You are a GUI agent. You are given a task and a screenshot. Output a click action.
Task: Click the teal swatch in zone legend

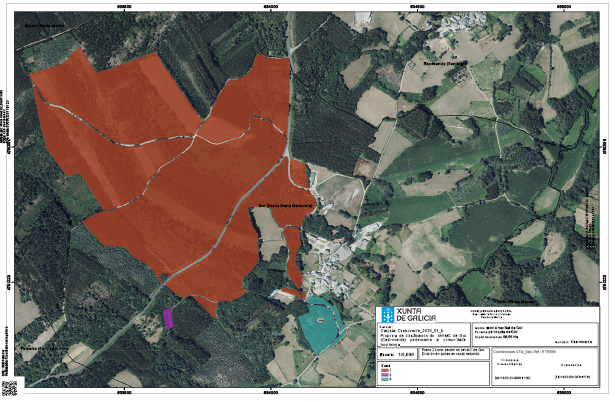(x=386, y=376)
